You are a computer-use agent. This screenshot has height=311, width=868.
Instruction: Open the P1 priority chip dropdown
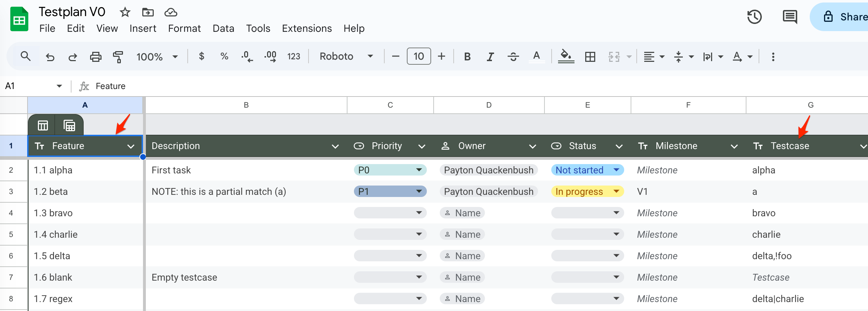point(419,191)
